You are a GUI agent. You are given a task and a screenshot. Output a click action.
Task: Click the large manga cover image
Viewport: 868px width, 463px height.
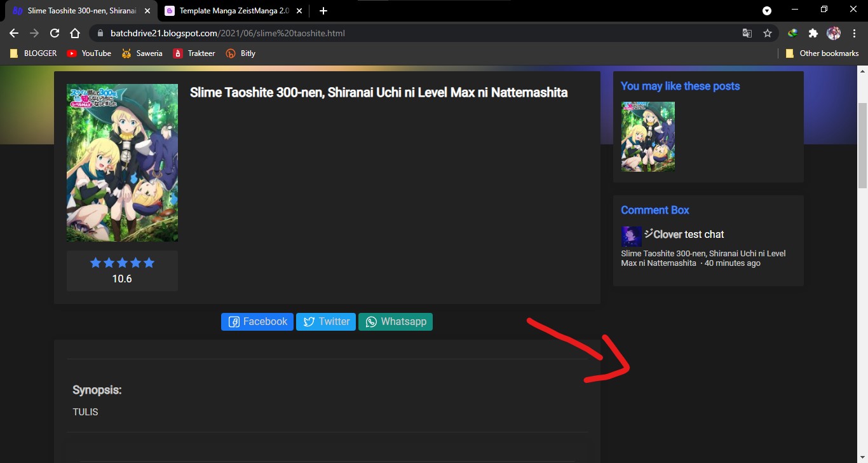122,163
